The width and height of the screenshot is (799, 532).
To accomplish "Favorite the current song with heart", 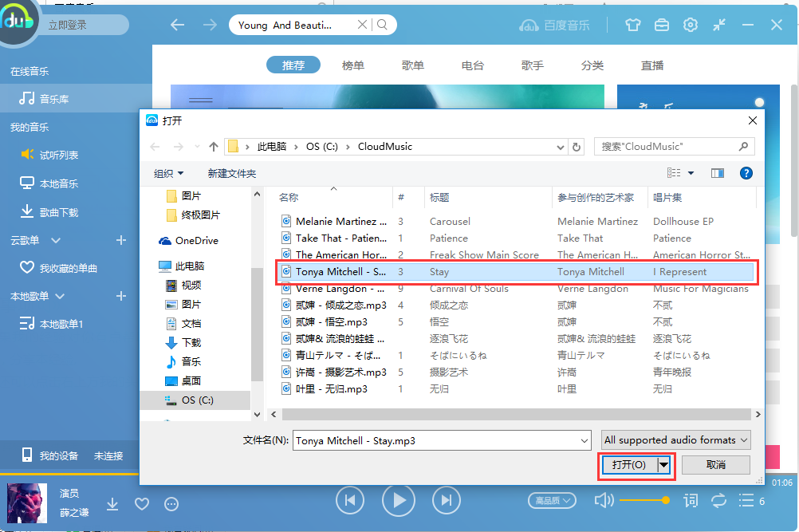I will coord(142,504).
